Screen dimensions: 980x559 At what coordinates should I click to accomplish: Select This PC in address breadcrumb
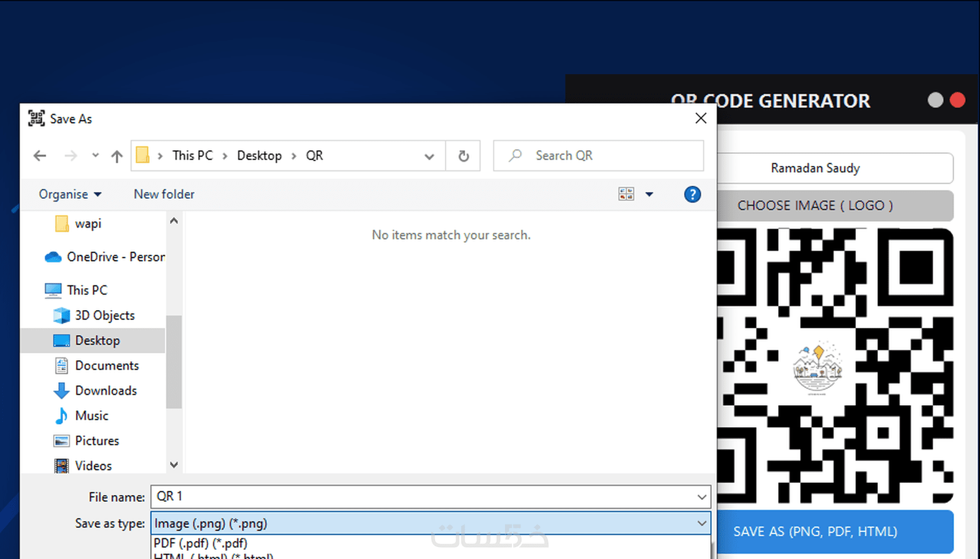click(x=193, y=156)
